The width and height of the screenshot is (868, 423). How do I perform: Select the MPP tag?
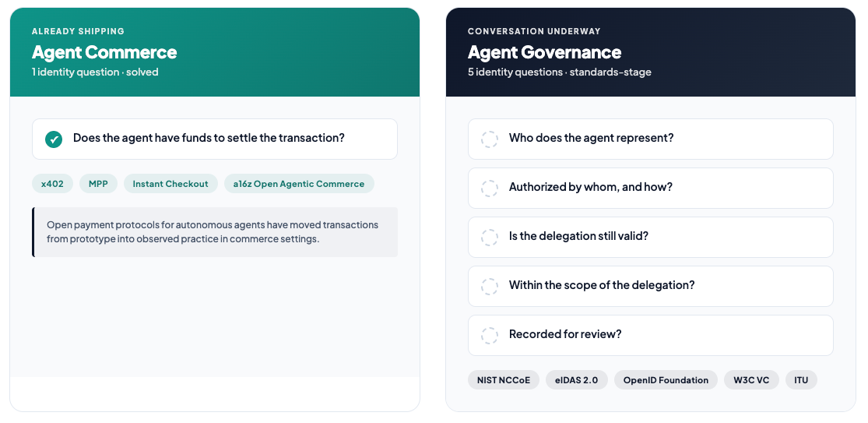click(x=99, y=184)
